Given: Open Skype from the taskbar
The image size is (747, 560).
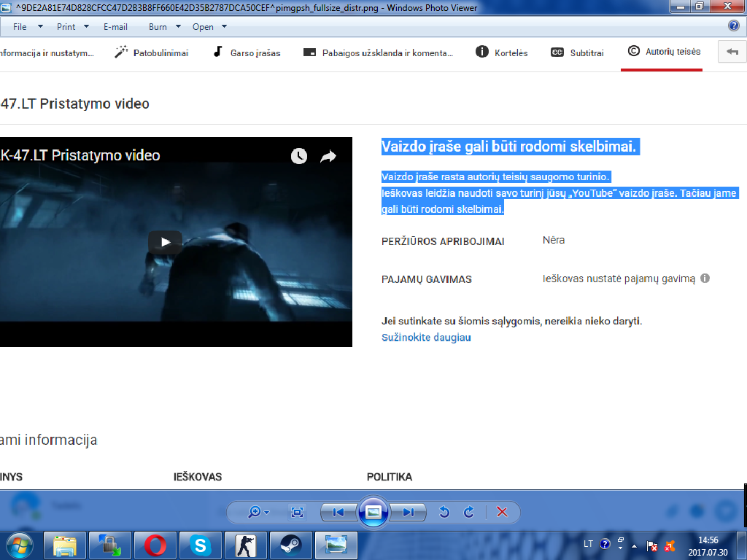Looking at the screenshot, I should point(200,545).
